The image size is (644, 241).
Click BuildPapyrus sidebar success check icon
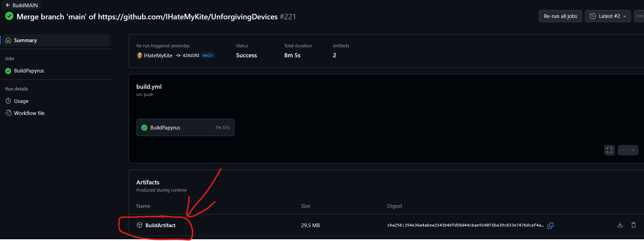coord(8,71)
